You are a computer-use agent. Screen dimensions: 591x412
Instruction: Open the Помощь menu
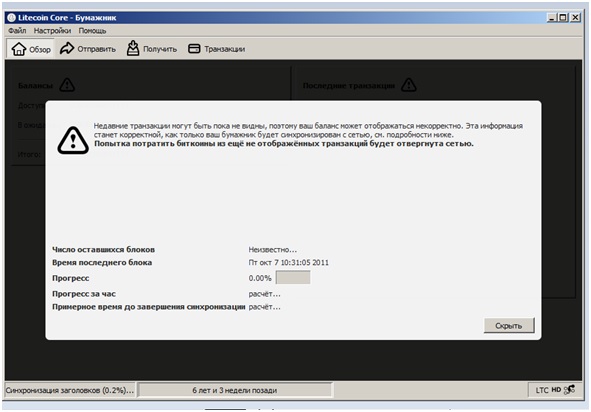pos(92,31)
